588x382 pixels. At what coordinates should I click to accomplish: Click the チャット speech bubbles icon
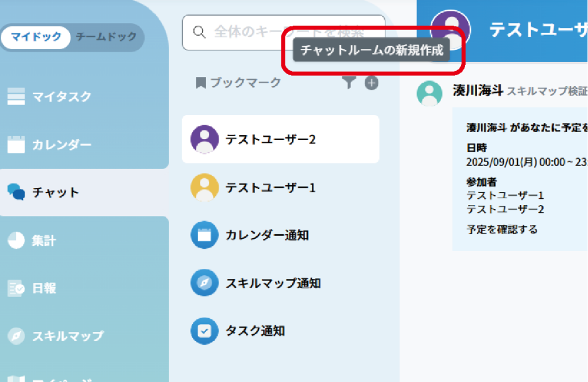(x=16, y=192)
